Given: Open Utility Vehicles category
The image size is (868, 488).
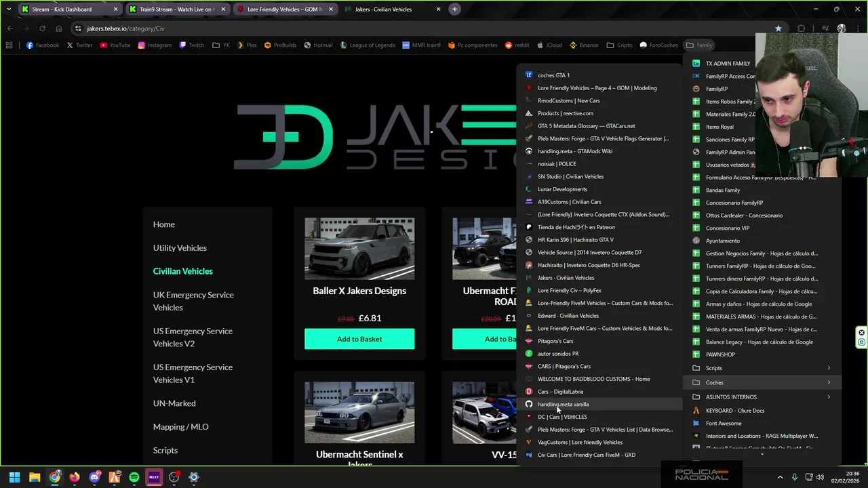Looking at the screenshot, I should pyautogui.click(x=180, y=248).
